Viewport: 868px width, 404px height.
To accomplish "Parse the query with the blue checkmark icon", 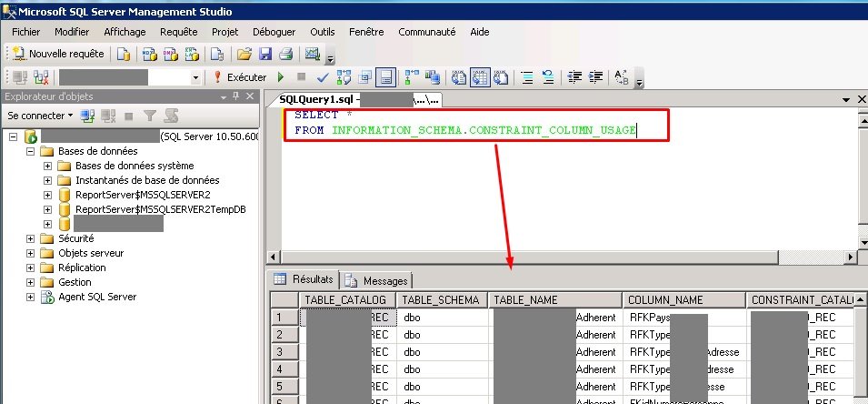I will (x=322, y=77).
